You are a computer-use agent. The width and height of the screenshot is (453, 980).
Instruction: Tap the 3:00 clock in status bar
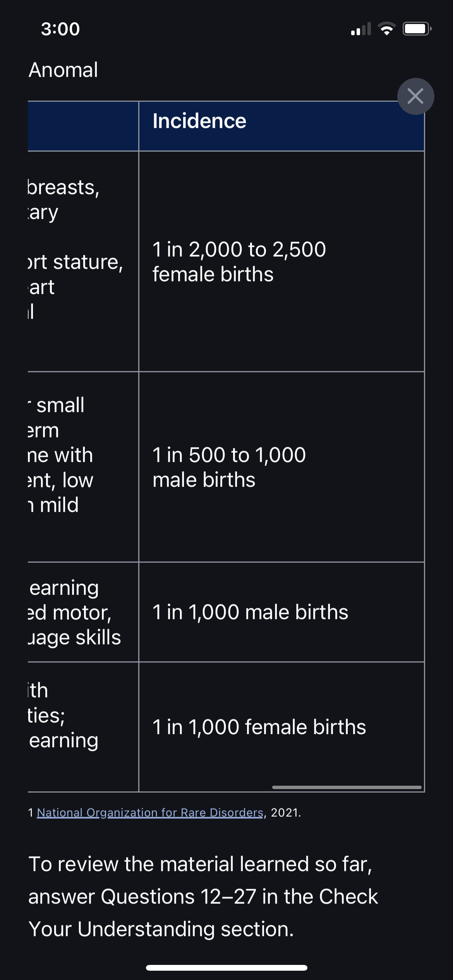click(60, 29)
